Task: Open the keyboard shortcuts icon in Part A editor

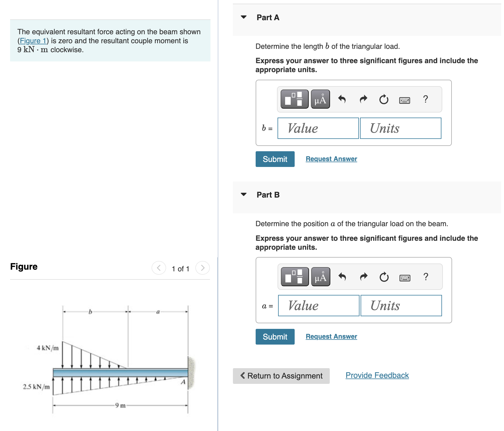Action: tap(404, 99)
